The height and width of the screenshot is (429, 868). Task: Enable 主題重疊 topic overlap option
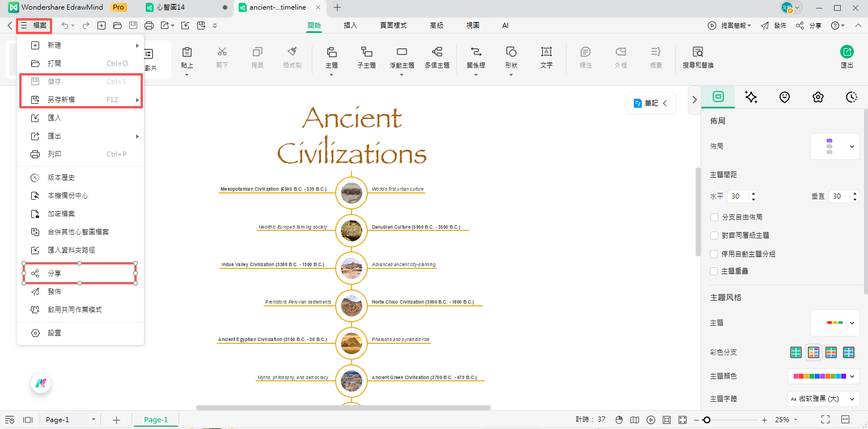(714, 271)
